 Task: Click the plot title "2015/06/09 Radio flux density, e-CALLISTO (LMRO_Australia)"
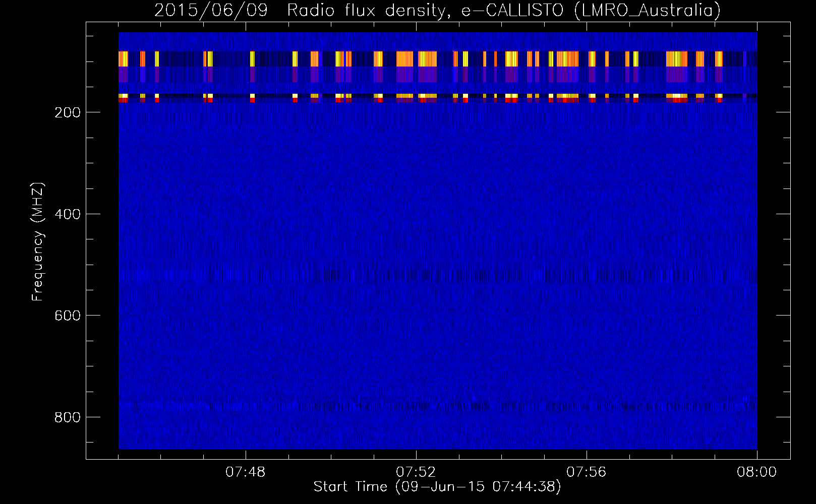[x=437, y=10]
